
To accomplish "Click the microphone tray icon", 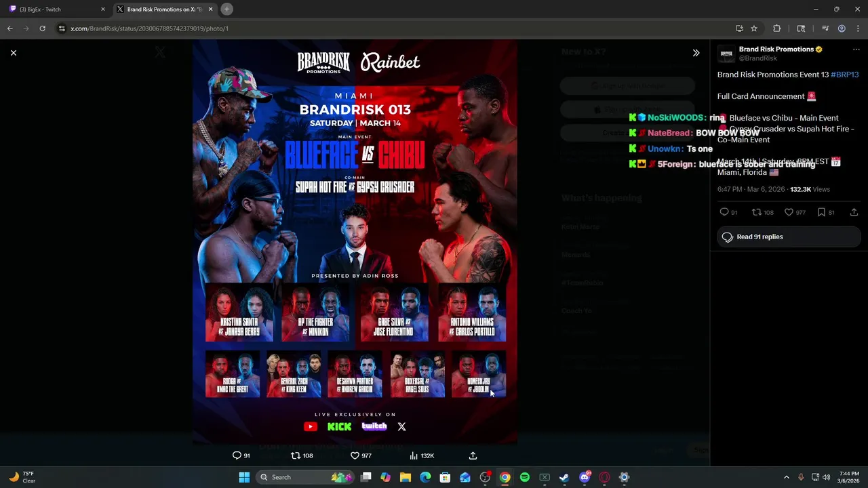I will click(801, 477).
